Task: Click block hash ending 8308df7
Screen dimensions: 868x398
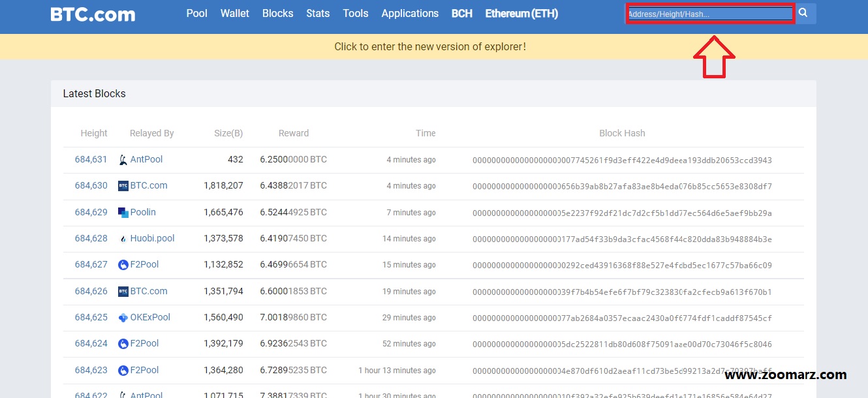Action: coord(622,187)
